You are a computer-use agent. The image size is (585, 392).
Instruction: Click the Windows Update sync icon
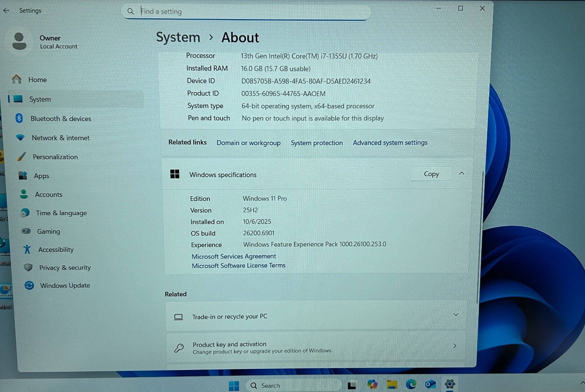pos(29,285)
